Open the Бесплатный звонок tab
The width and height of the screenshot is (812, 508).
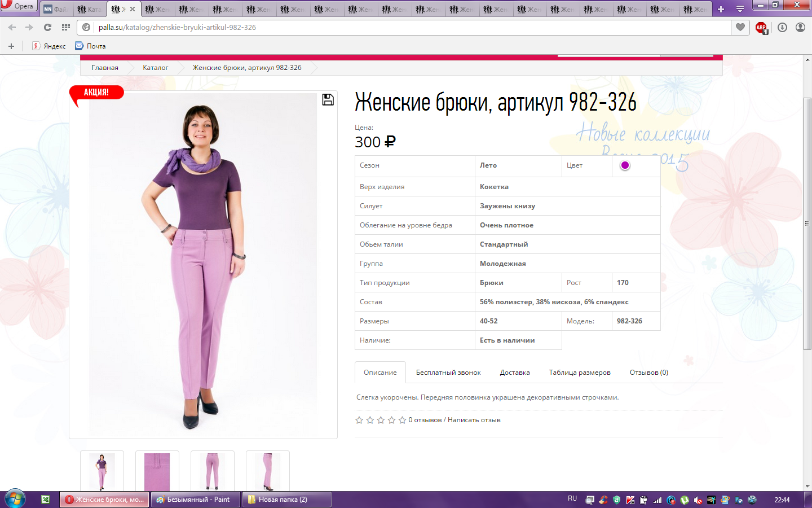tap(448, 373)
